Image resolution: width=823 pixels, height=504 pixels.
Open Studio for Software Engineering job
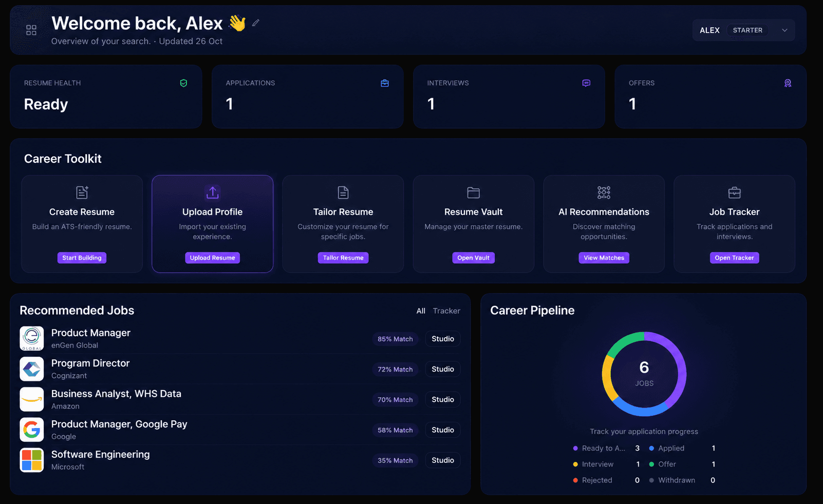[x=443, y=460]
